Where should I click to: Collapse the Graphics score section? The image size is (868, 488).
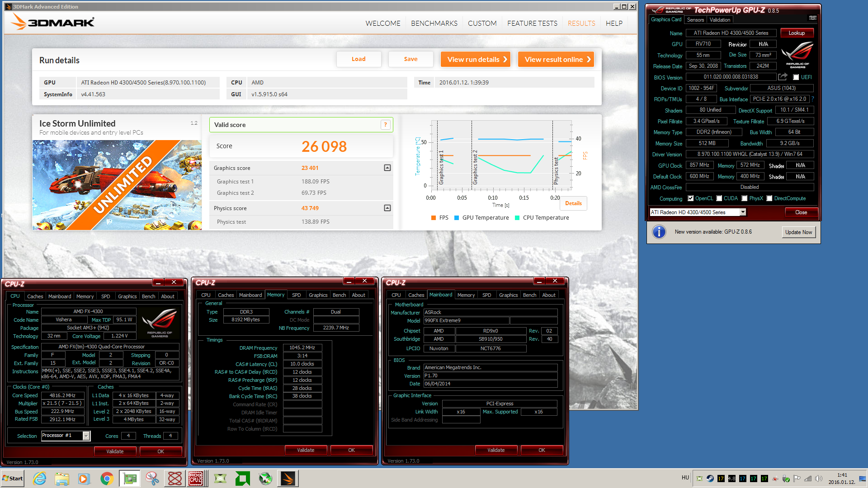coord(387,168)
